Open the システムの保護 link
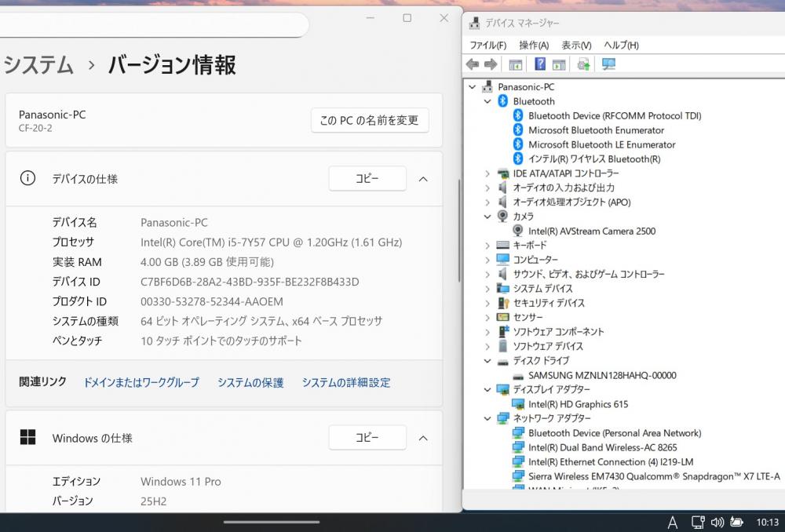This screenshot has width=785, height=532. click(x=250, y=383)
